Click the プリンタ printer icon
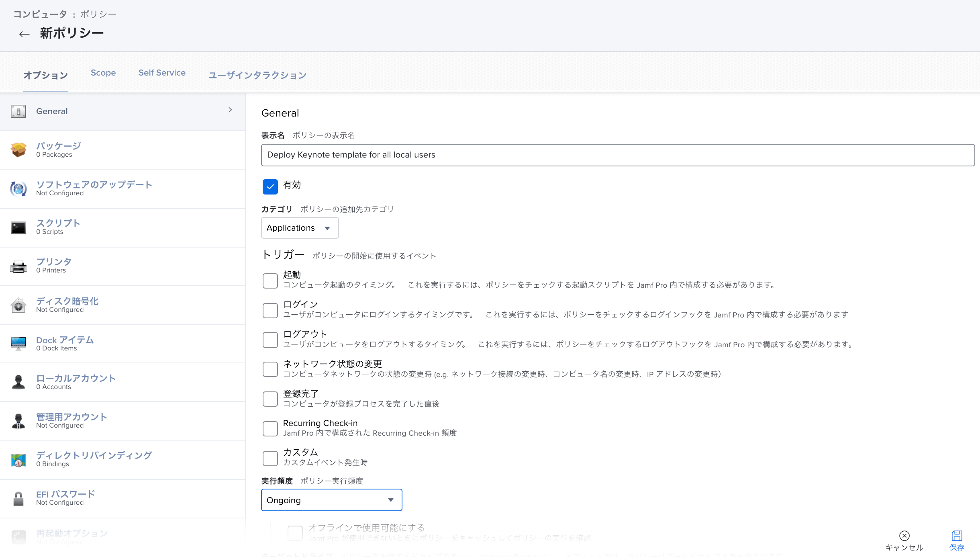The height and width of the screenshot is (557, 980). click(18, 266)
